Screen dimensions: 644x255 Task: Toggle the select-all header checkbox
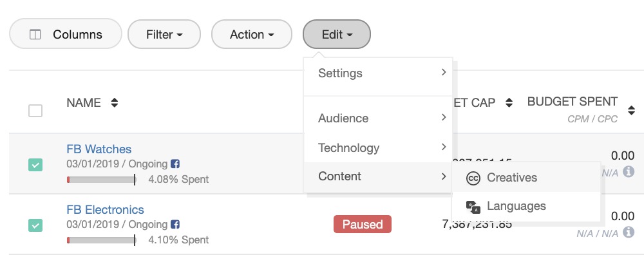click(35, 111)
